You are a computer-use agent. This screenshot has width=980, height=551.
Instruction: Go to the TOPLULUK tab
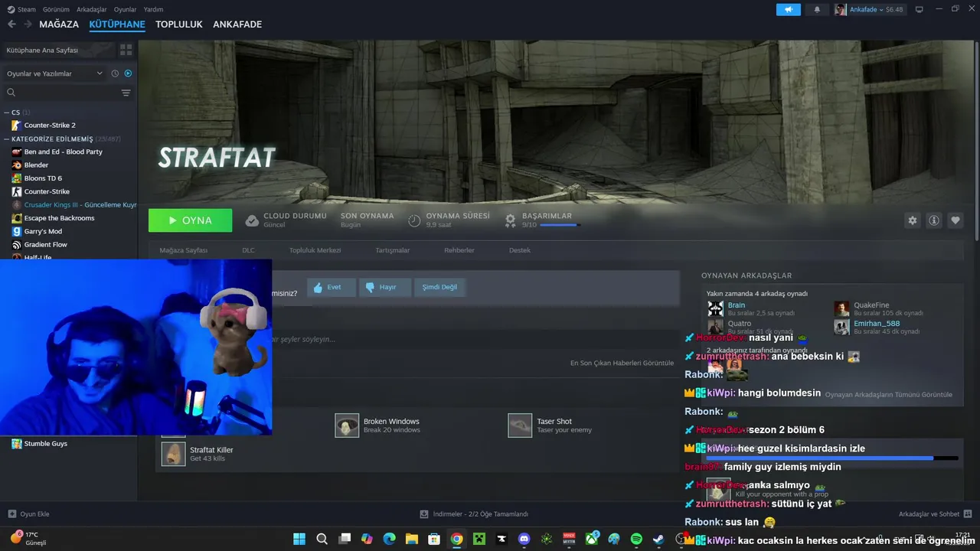pyautogui.click(x=179, y=24)
